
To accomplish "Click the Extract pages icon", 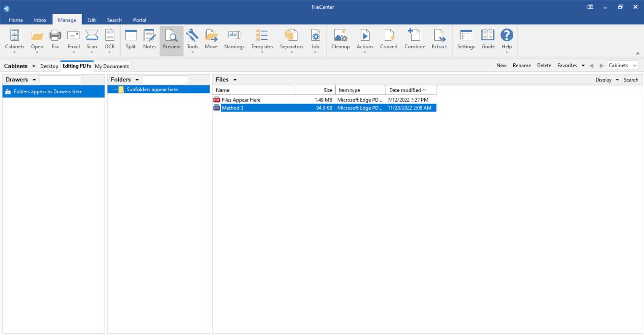I will (x=439, y=40).
